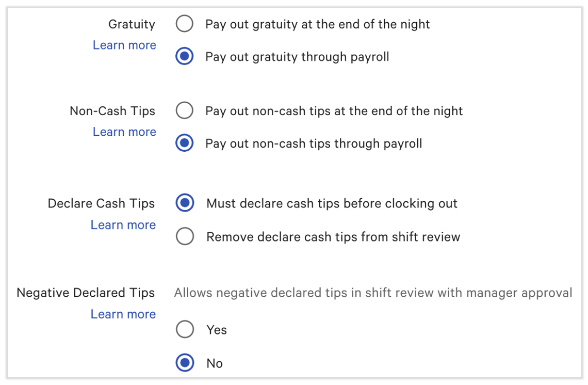The image size is (588, 385).
Task: Click the 'Remove declare cash tips from shift review' label text
Action: [x=333, y=237]
